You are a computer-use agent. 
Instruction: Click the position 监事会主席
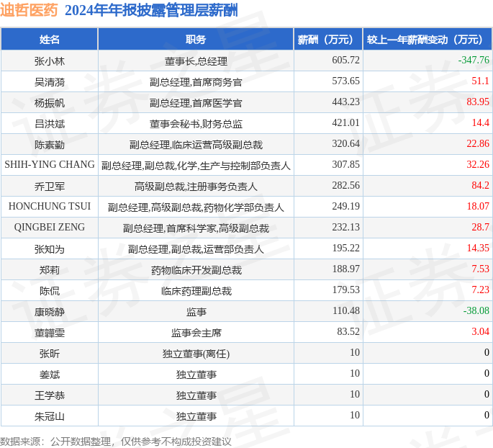pyautogui.click(x=196, y=333)
